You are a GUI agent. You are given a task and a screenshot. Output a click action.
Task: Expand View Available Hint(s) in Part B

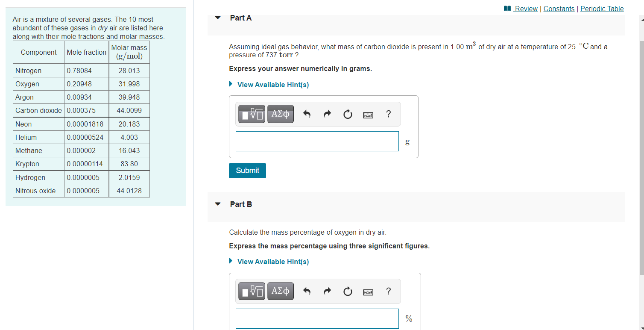273,261
